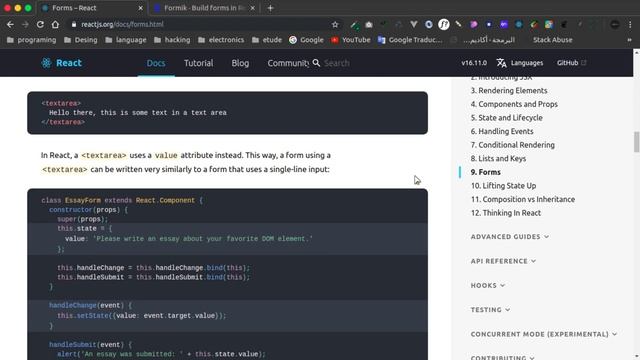Select 9. Forms in sidebar
Screen dimensions: 640x360
(485, 172)
